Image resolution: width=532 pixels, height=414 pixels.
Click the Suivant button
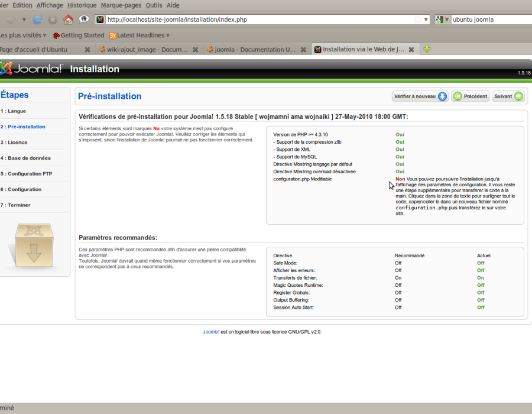(508, 96)
